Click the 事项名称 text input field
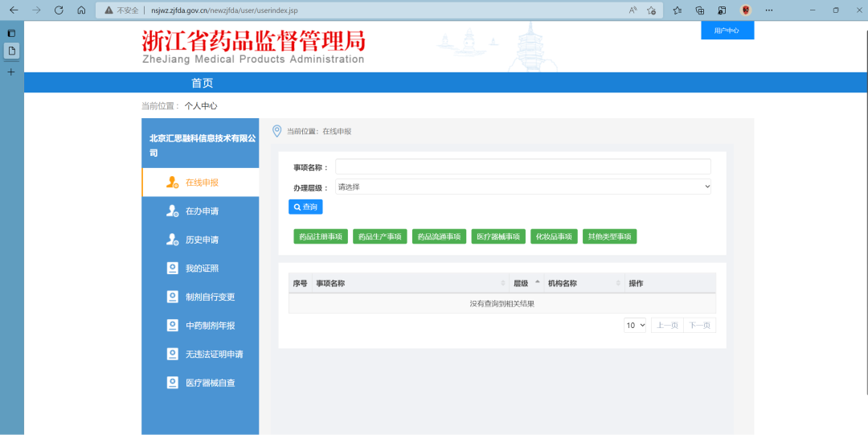868x435 pixels. (x=523, y=166)
